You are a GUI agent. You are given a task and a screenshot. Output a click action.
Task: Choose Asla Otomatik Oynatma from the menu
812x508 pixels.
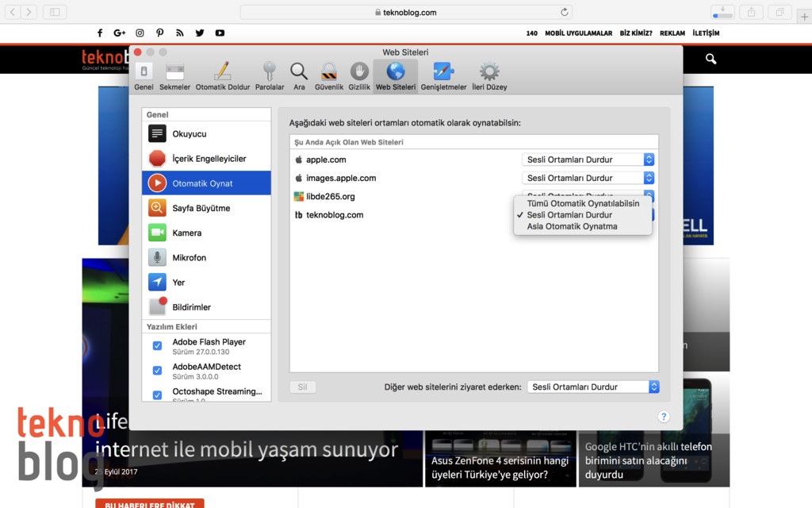pyautogui.click(x=583, y=226)
